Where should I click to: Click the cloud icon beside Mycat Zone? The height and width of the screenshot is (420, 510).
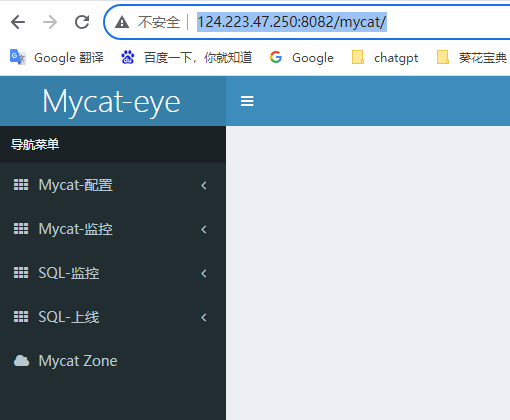[x=21, y=361]
